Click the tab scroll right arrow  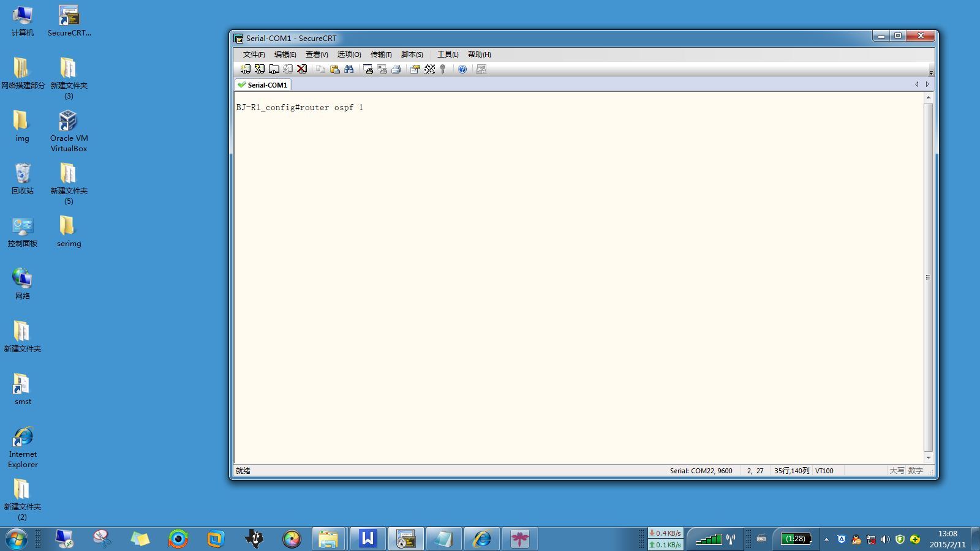(x=927, y=84)
